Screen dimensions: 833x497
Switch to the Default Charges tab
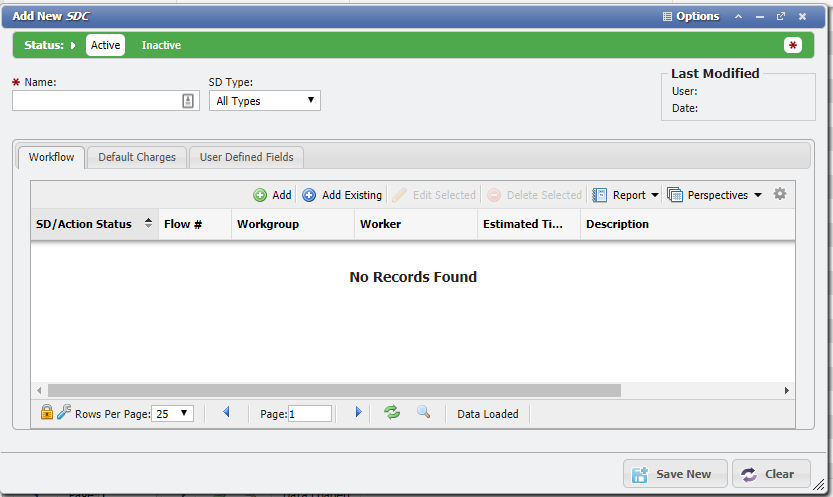point(137,157)
